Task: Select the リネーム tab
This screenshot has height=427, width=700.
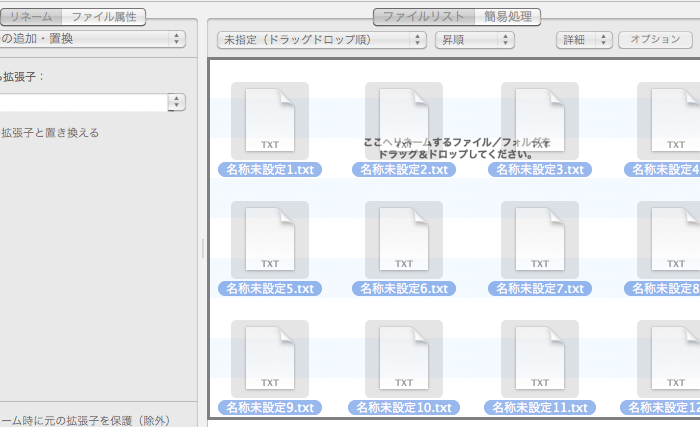Action: coord(31,16)
